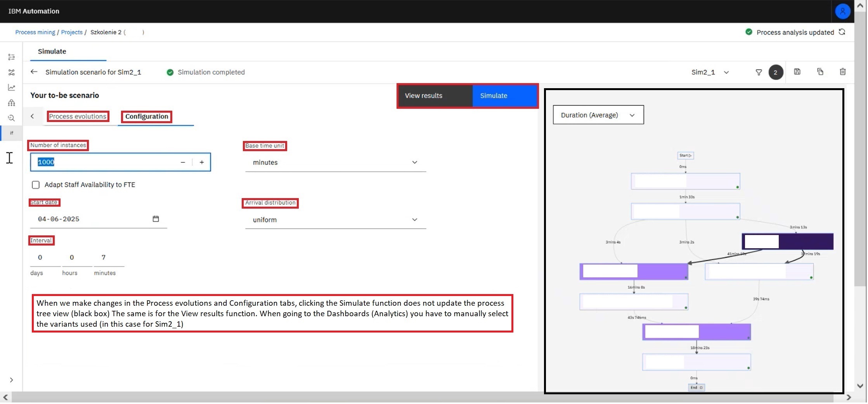This screenshot has height=404, width=868.
Task: Click the Number of instances input field
Action: (x=105, y=162)
